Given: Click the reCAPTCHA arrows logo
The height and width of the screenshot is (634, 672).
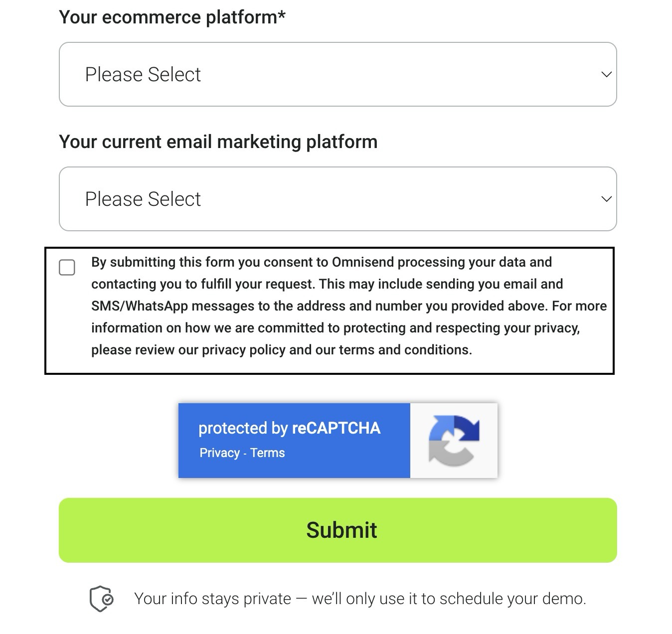Looking at the screenshot, I should point(454,441).
